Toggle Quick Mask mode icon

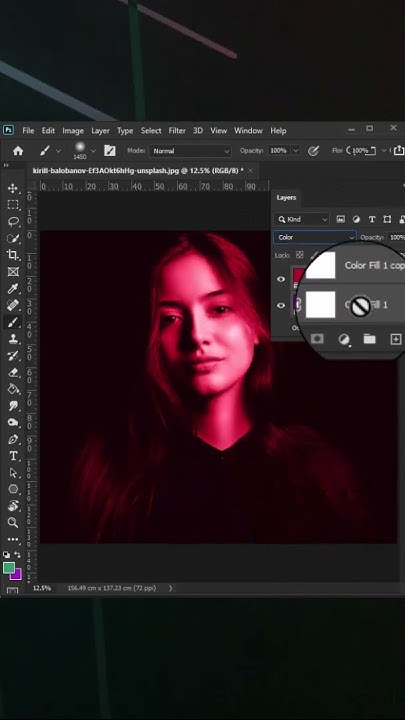pyautogui.click(x=12, y=591)
